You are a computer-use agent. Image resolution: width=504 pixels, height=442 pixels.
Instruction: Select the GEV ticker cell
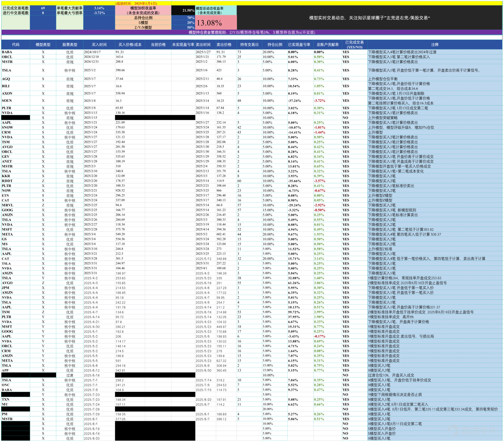pyautogui.click(x=16, y=156)
